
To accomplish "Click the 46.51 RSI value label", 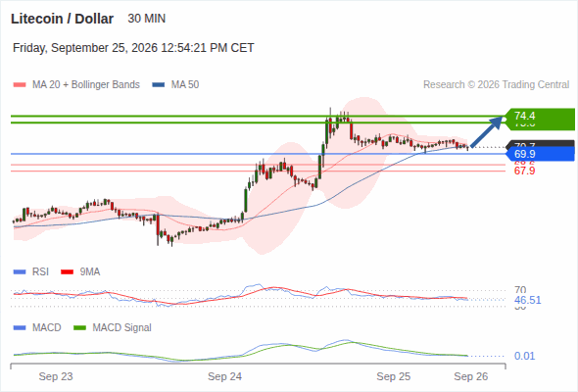I will click(527, 300).
